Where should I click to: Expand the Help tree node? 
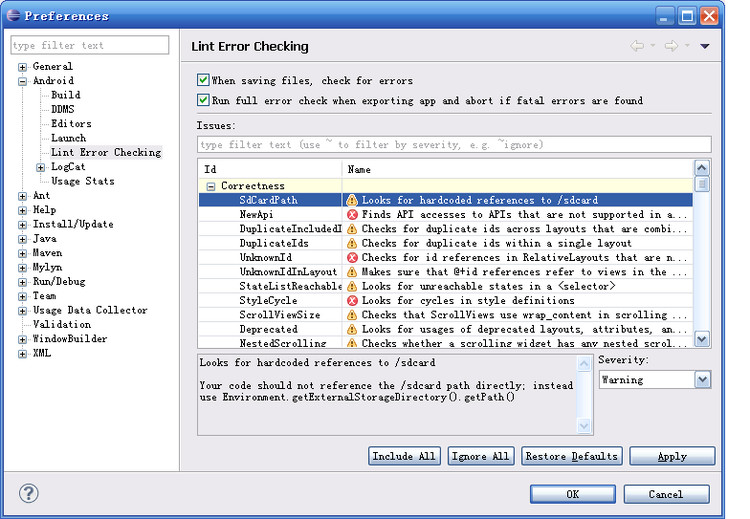(22, 210)
